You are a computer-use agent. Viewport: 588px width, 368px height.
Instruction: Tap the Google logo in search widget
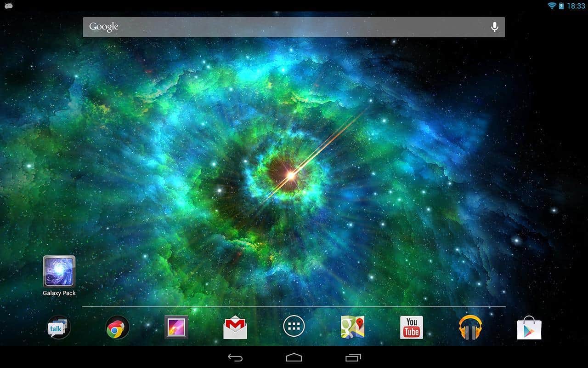[x=104, y=27]
